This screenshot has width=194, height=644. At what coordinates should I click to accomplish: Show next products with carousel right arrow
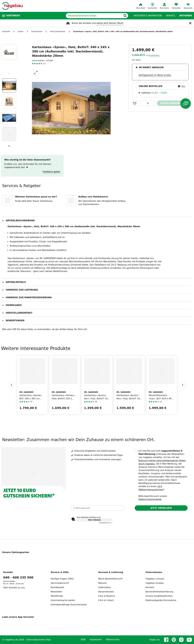tap(183, 385)
